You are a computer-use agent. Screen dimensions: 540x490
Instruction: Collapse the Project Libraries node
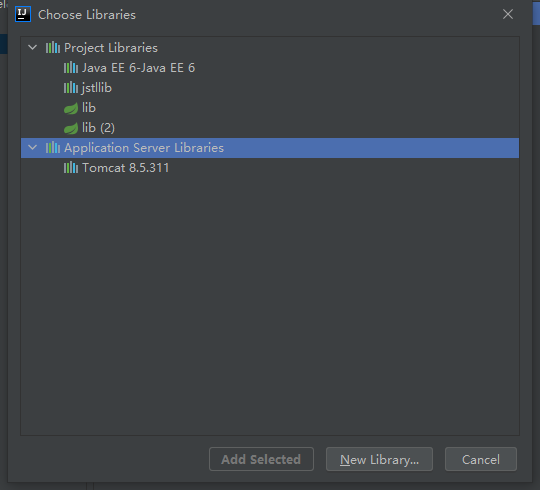point(32,47)
